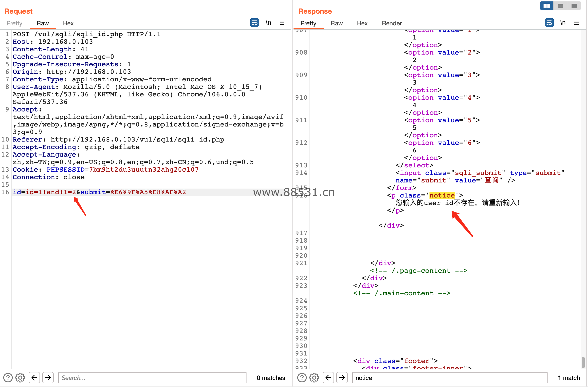Select the Response Hex tab
This screenshot has width=588, height=387.
tap(362, 23)
